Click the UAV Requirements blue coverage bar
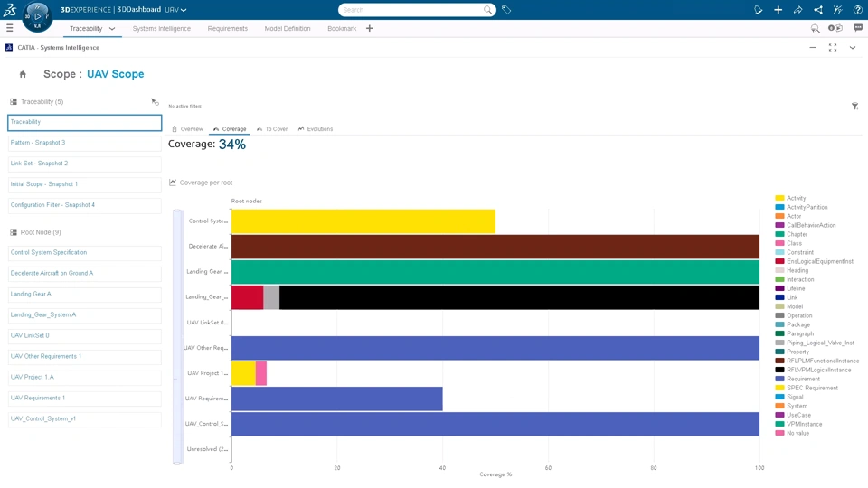The width and height of the screenshot is (868, 488). 337,399
